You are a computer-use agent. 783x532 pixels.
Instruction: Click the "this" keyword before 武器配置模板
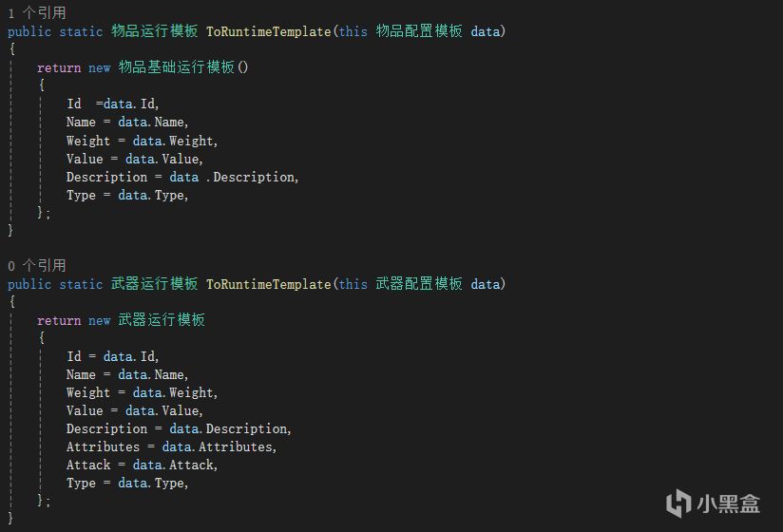click(x=353, y=284)
